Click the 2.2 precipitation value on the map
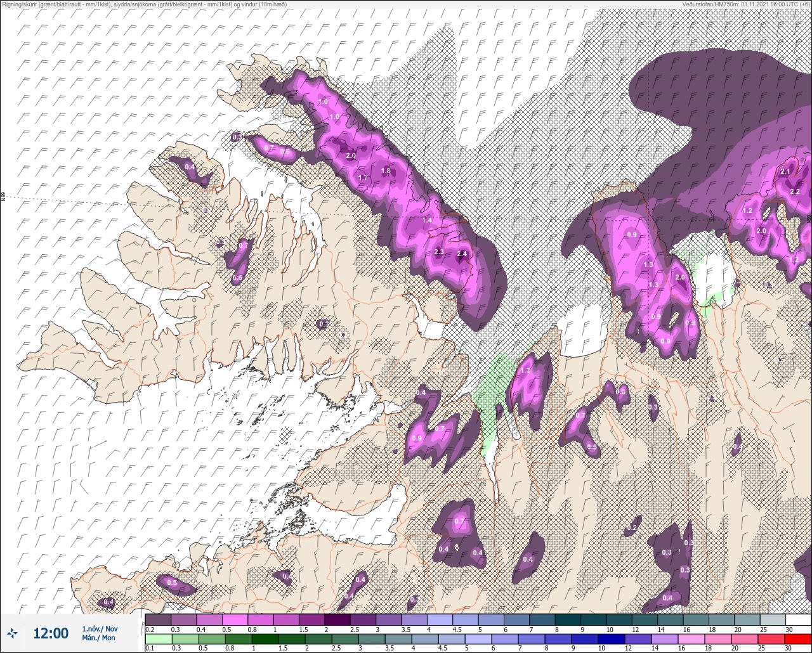 pos(796,192)
